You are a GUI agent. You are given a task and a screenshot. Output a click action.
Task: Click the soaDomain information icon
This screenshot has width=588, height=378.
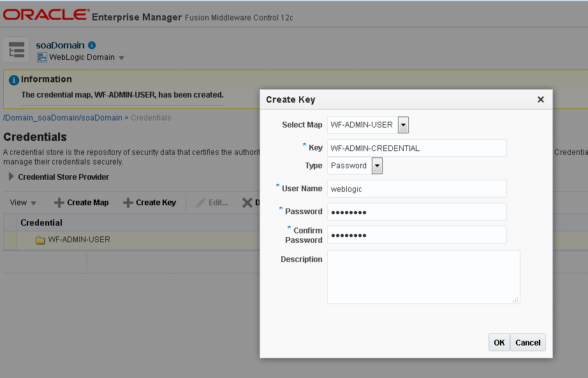tap(92, 45)
